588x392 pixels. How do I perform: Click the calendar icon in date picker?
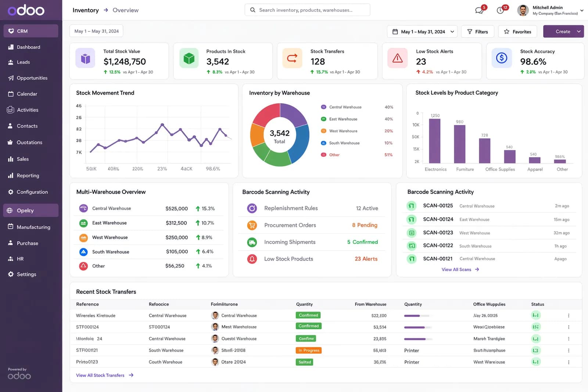click(395, 32)
